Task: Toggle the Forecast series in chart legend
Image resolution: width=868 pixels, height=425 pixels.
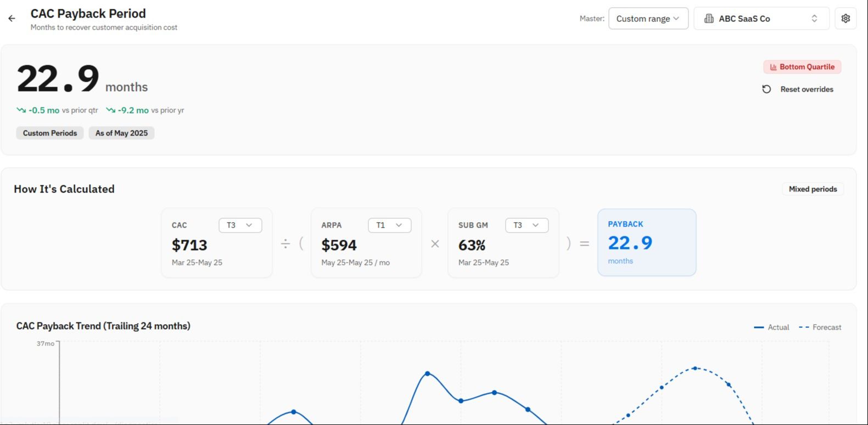Action: [820, 327]
